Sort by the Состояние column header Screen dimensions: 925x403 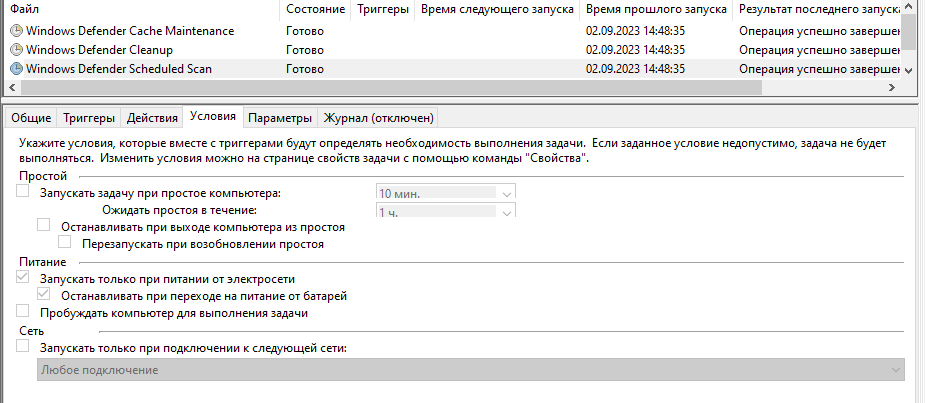tap(315, 9)
